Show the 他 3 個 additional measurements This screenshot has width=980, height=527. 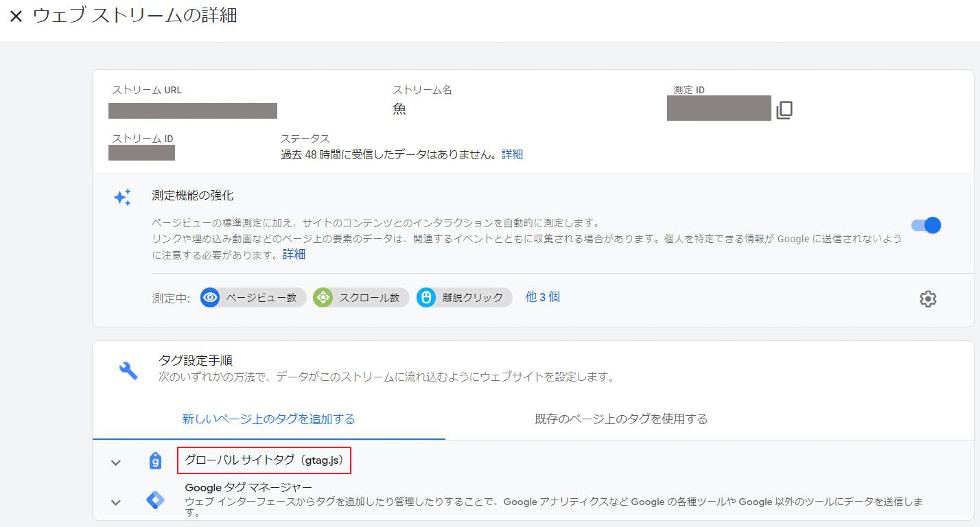[542, 297]
